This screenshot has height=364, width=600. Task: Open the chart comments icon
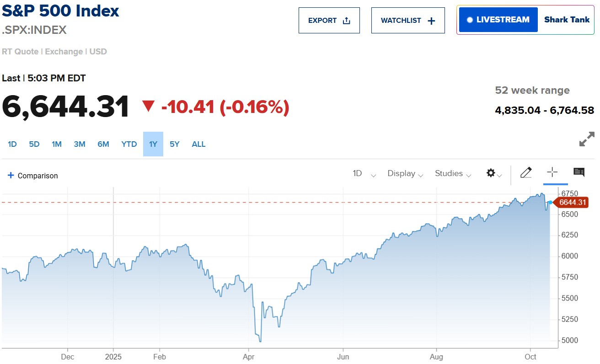coord(579,172)
